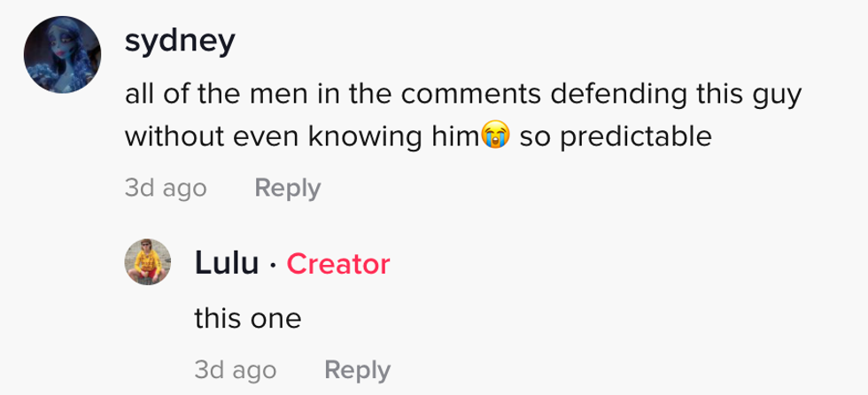Reply to Lulu's comment
The image size is (868, 395).
(357, 369)
